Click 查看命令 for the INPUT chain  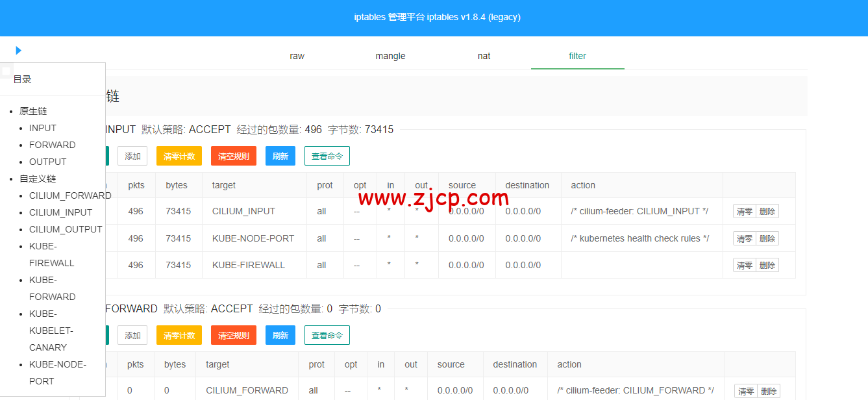tap(327, 156)
